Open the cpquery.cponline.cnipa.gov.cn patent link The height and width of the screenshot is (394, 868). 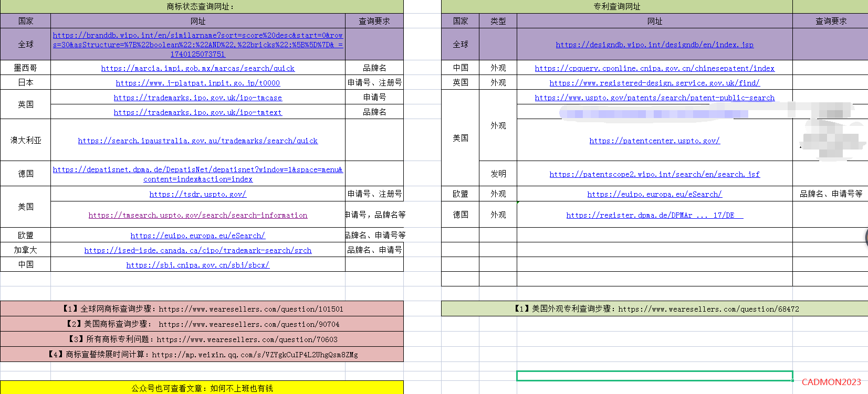click(654, 68)
